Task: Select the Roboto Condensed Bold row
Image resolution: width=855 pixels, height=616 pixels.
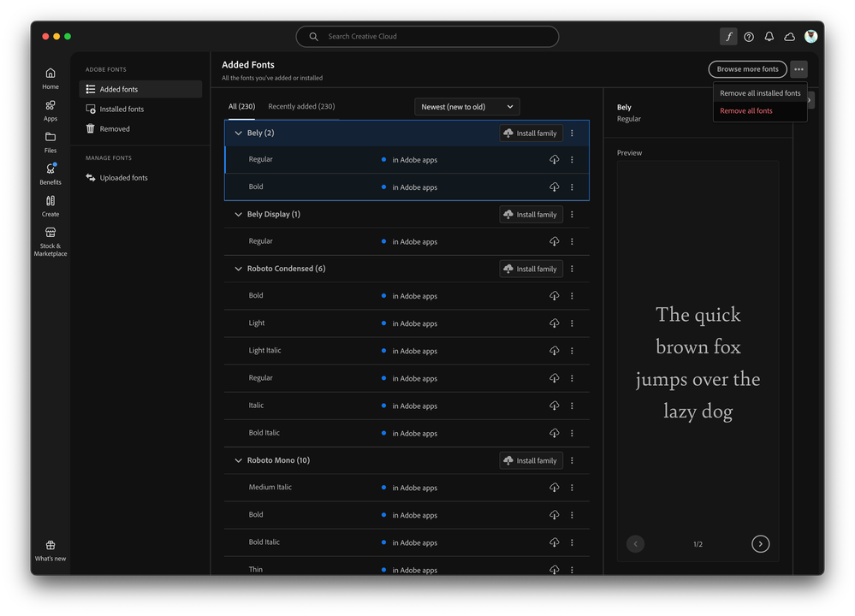Action: click(407, 296)
